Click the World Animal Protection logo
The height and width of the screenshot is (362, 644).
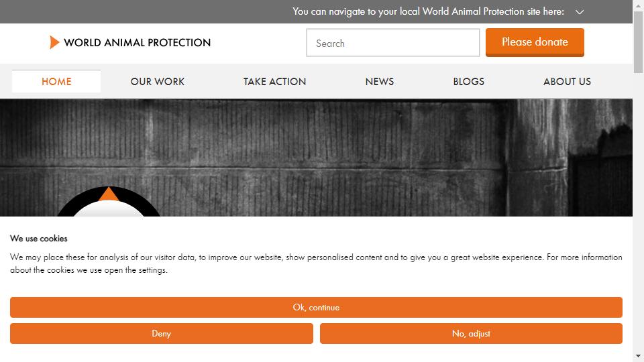coord(129,42)
